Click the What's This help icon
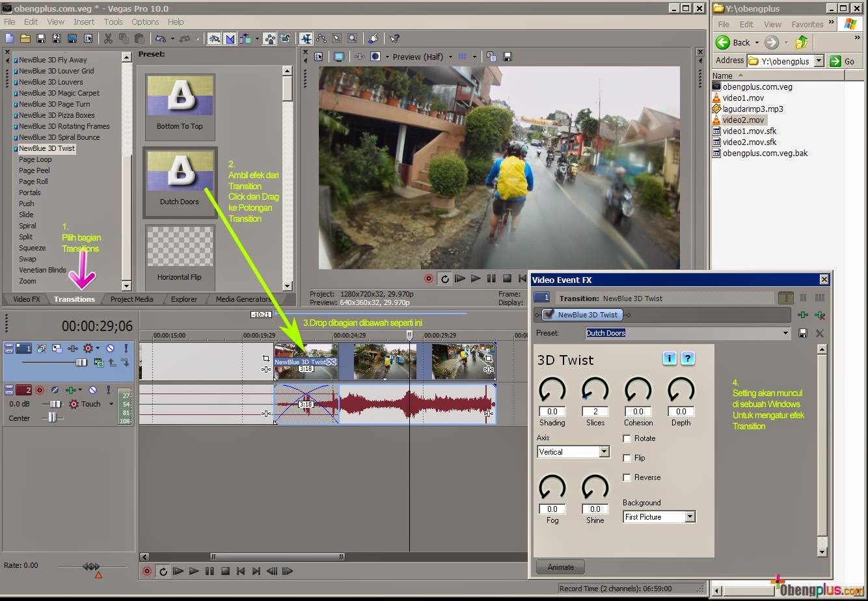 pyautogui.click(x=394, y=39)
